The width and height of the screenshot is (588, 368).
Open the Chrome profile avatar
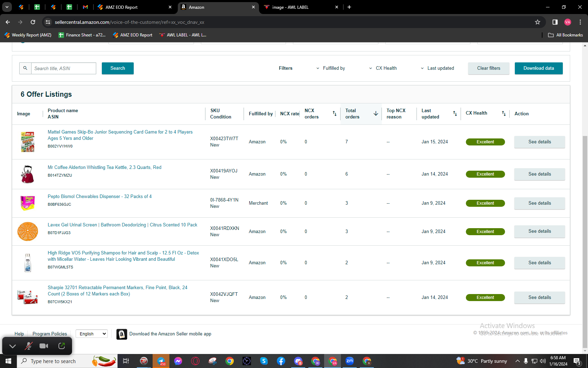(568, 22)
